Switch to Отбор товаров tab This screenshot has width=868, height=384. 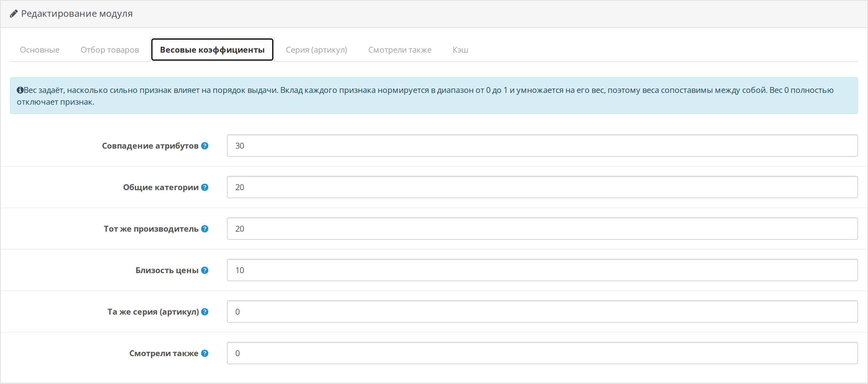coord(110,50)
